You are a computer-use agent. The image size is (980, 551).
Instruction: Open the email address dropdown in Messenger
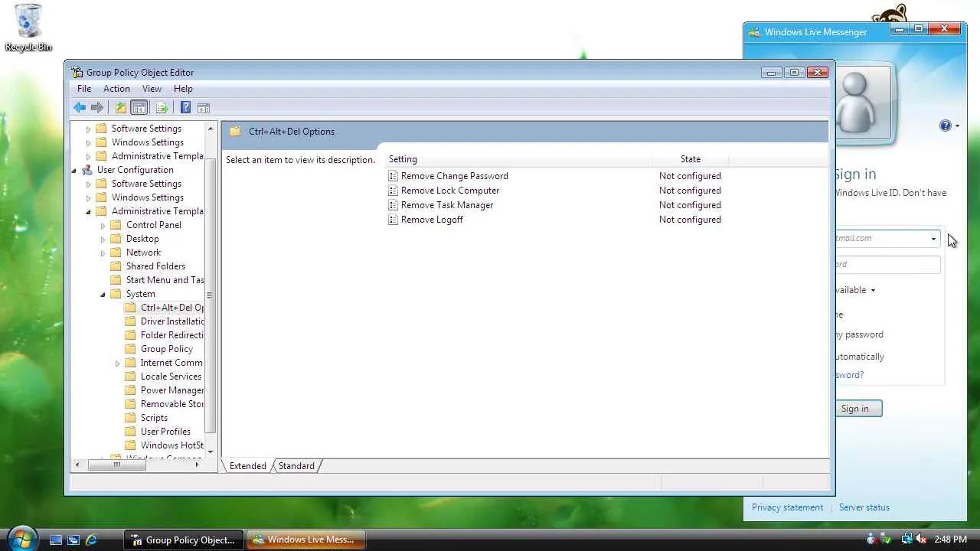pos(933,239)
